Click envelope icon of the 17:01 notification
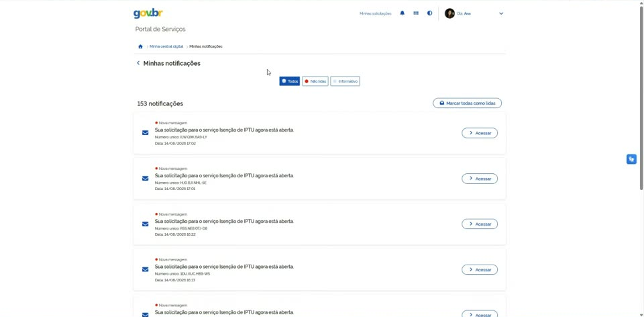Image resolution: width=644 pixels, height=317 pixels. coord(145,179)
